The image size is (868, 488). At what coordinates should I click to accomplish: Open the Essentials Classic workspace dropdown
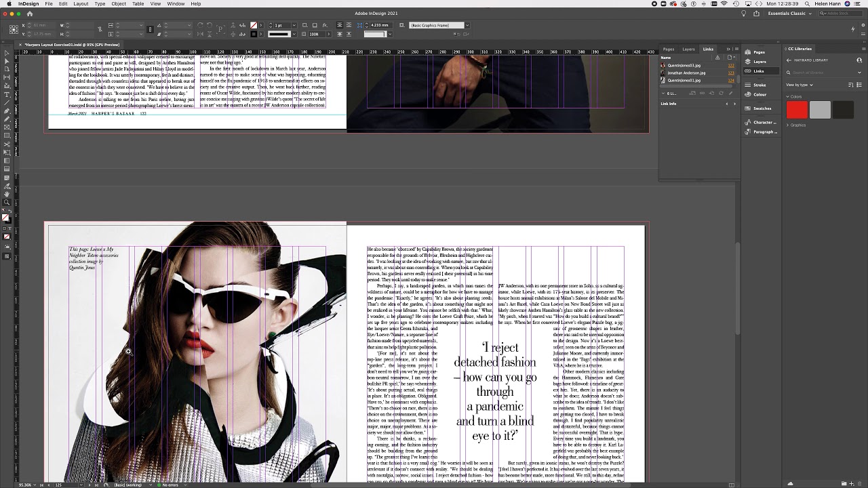pos(789,14)
